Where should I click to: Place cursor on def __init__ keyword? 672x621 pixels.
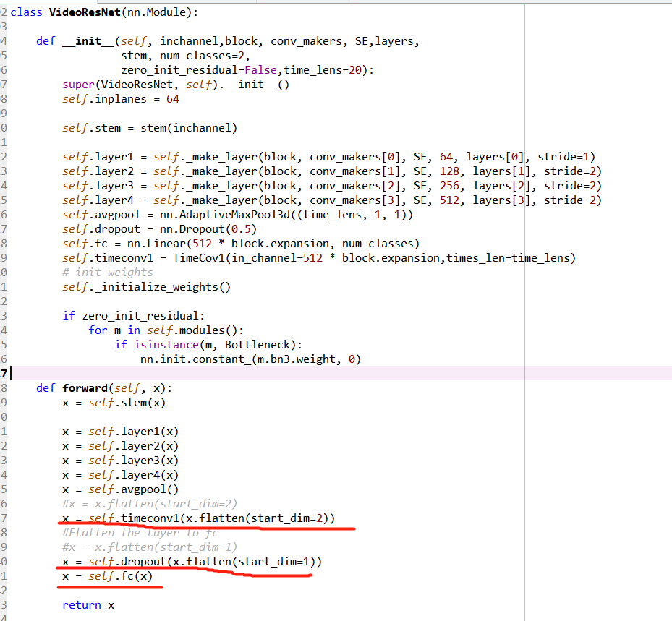click(46, 41)
